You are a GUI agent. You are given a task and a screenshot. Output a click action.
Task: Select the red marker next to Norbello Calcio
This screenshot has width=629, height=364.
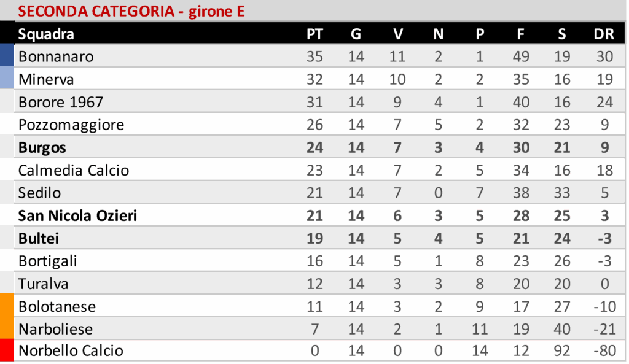(7, 350)
